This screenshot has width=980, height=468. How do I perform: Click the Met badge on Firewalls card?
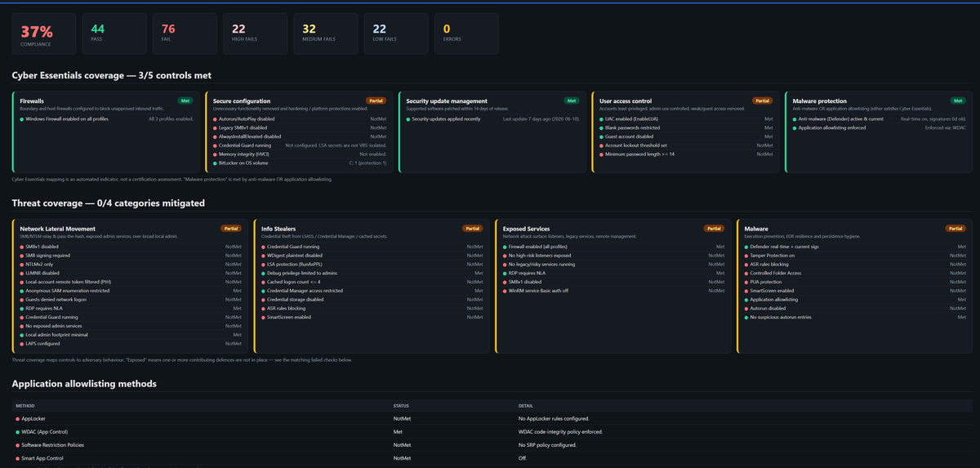point(186,101)
